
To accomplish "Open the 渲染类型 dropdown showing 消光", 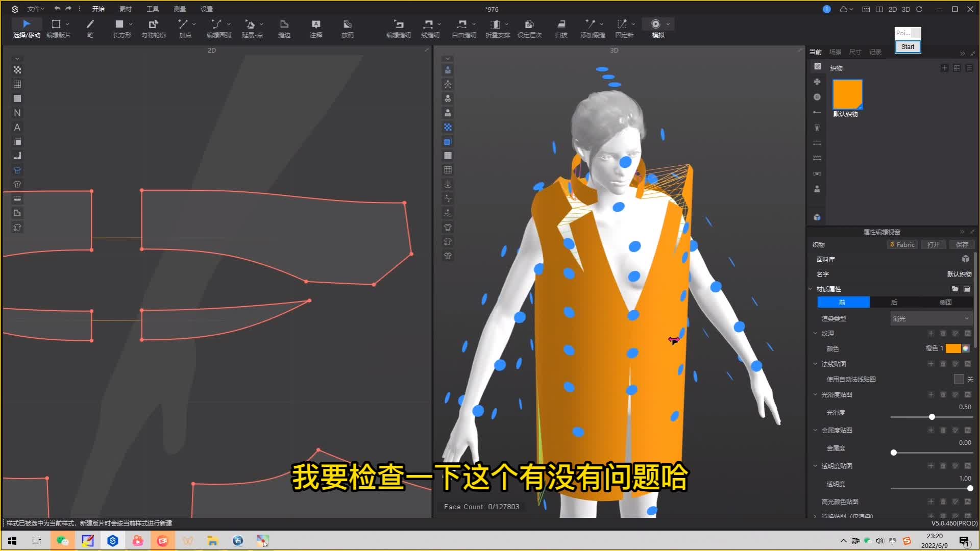I will click(x=930, y=318).
